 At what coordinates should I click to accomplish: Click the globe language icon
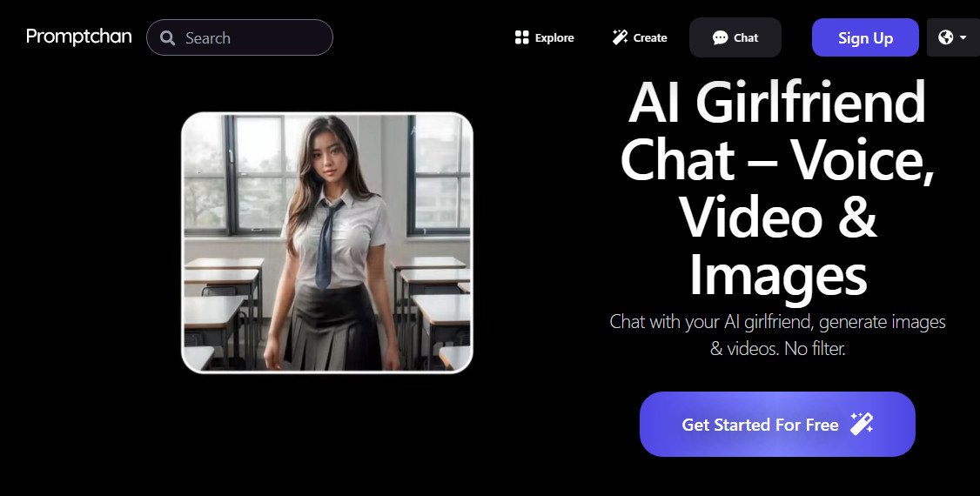click(946, 37)
